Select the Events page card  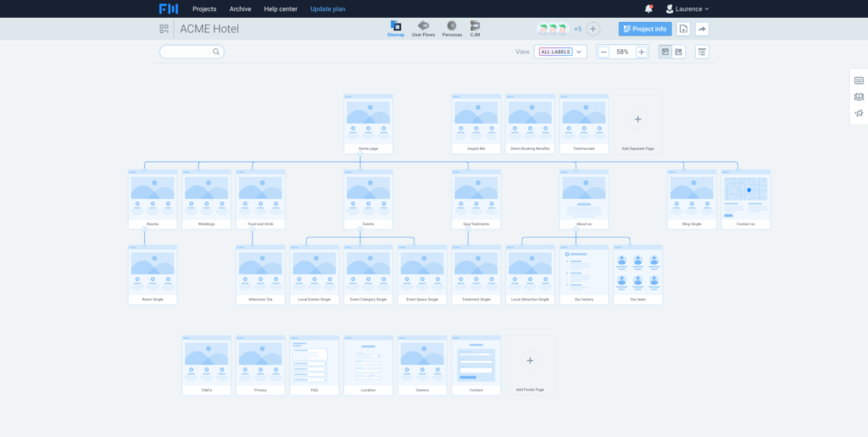pyautogui.click(x=368, y=199)
